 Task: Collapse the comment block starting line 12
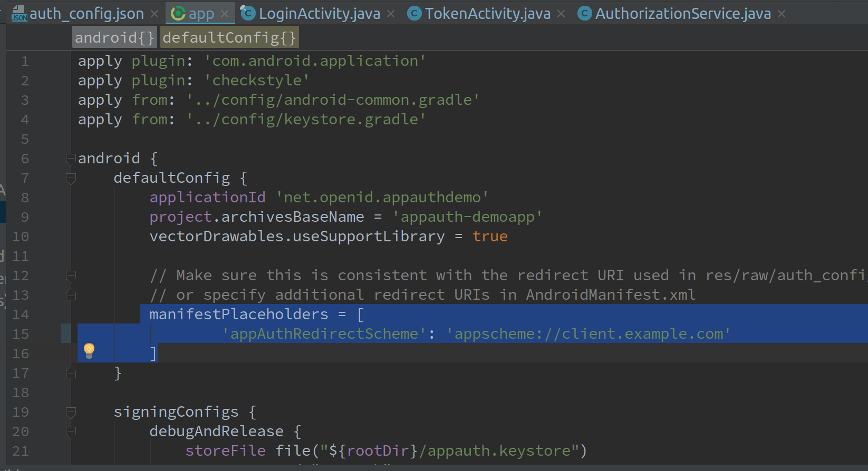(x=71, y=276)
